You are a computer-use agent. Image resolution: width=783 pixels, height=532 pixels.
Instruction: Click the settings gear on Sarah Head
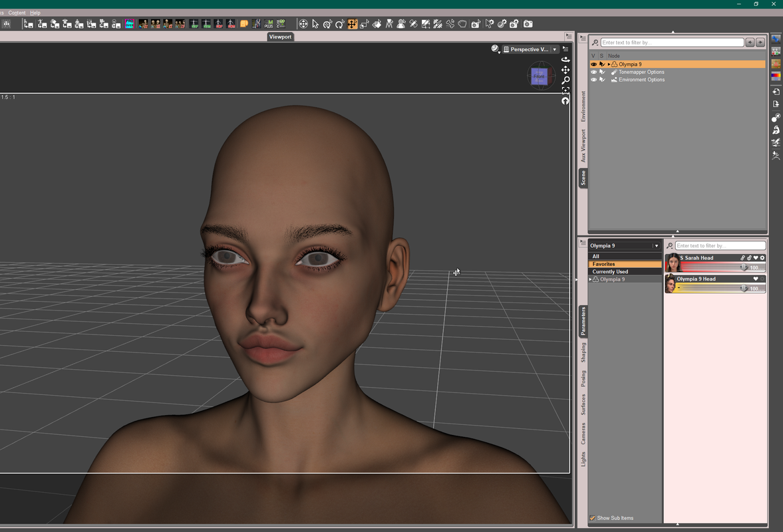click(762, 258)
